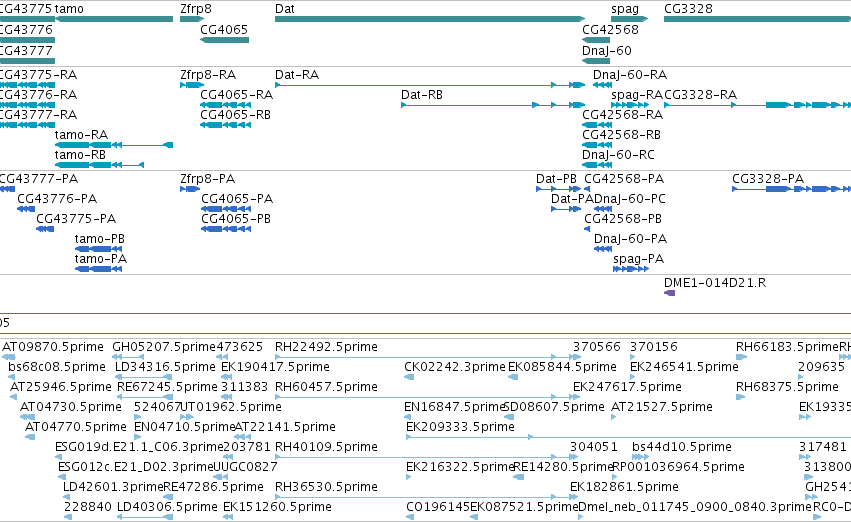The height and width of the screenshot is (522, 851).
Task: Click the 'Dat' gene label
Action: click(285, 9)
